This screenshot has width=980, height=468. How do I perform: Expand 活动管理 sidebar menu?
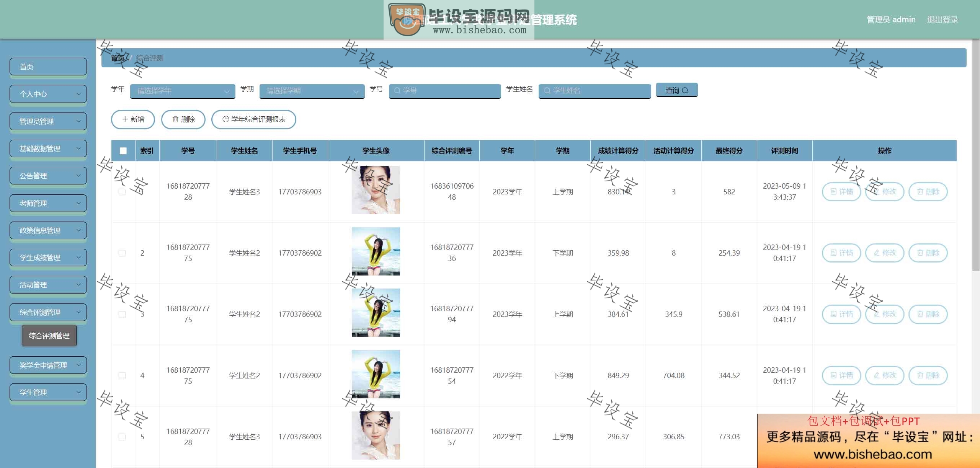coord(48,285)
